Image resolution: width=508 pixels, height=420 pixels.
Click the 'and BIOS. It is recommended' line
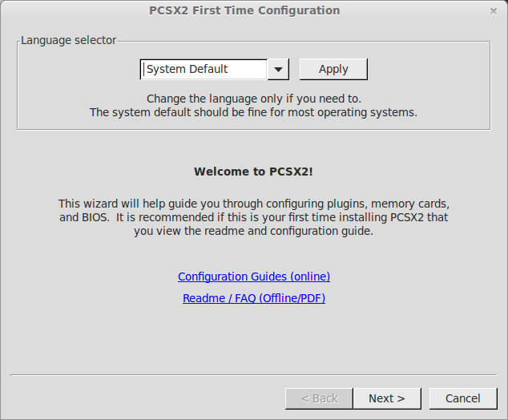click(253, 217)
